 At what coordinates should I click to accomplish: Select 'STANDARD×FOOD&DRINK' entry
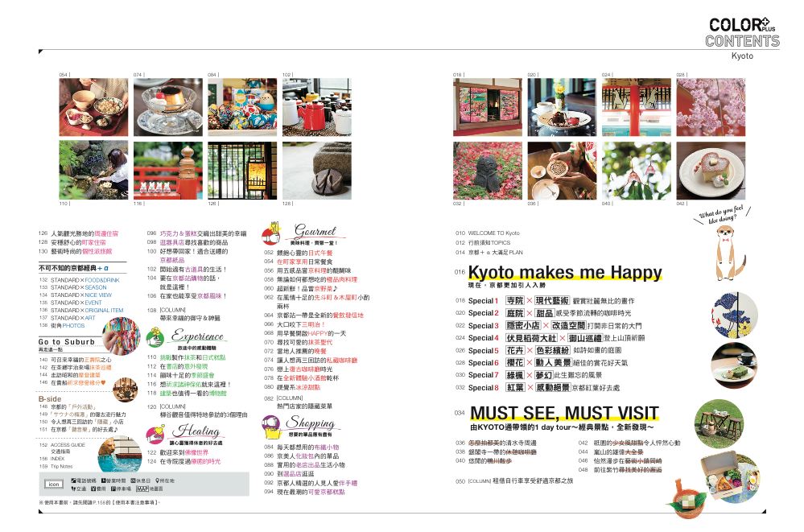[80, 280]
